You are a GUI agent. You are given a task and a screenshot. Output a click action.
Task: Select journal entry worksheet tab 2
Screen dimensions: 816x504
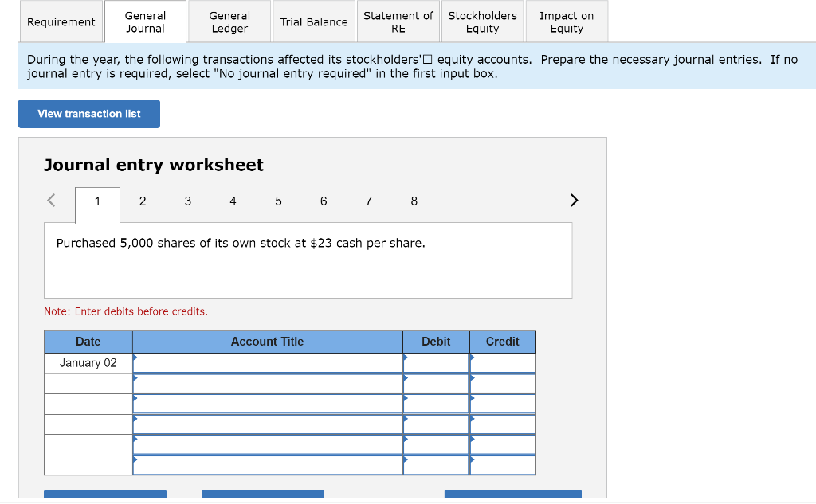(143, 201)
